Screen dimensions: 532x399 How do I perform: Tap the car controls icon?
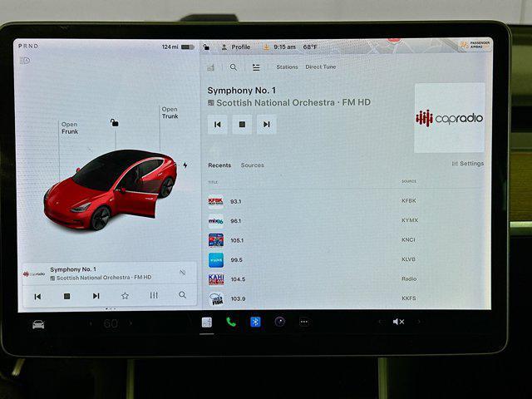pos(38,323)
